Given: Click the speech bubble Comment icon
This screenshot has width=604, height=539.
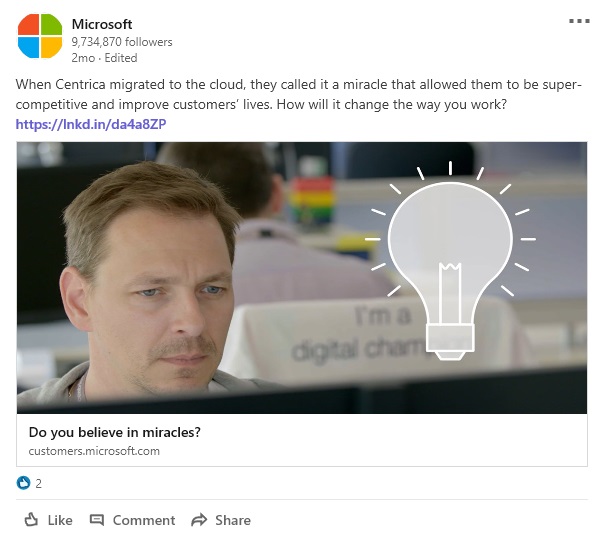Looking at the screenshot, I should click(x=97, y=520).
